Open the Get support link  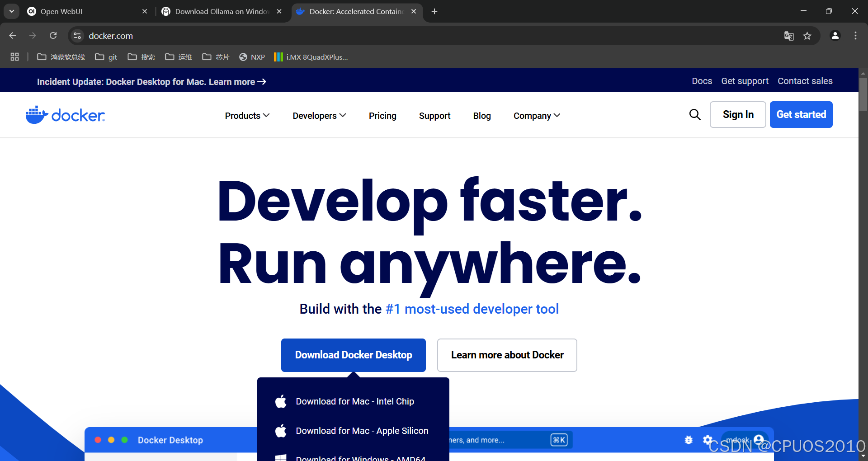click(745, 81)
